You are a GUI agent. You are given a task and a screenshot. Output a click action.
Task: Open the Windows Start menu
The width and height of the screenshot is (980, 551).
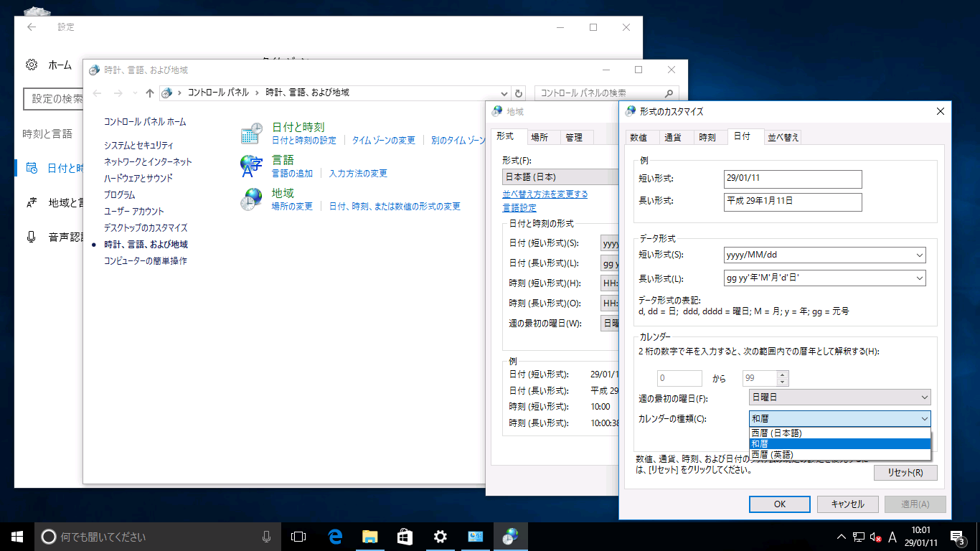(17, 536)
